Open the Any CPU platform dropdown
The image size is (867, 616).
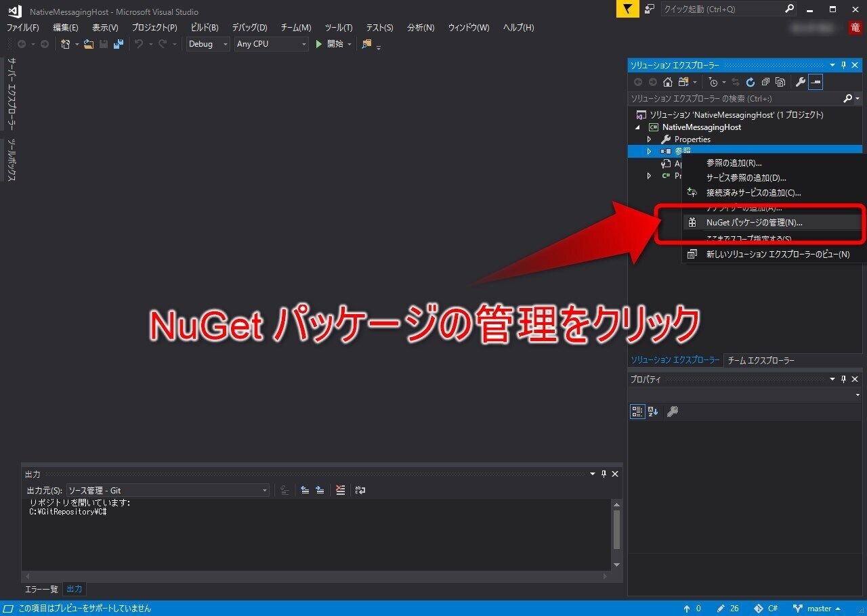tap(272, 44)
